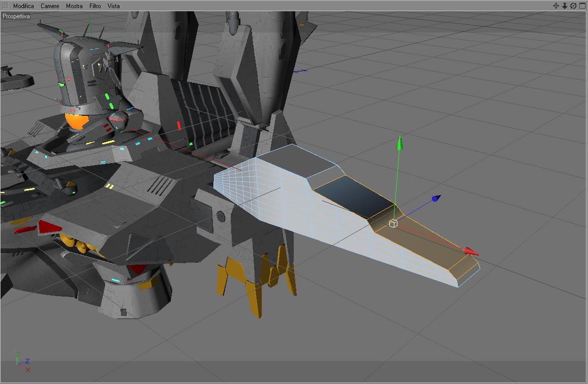Click the viewport zoom camera icon
Screen dimensions: 588x384
[565, 6]
